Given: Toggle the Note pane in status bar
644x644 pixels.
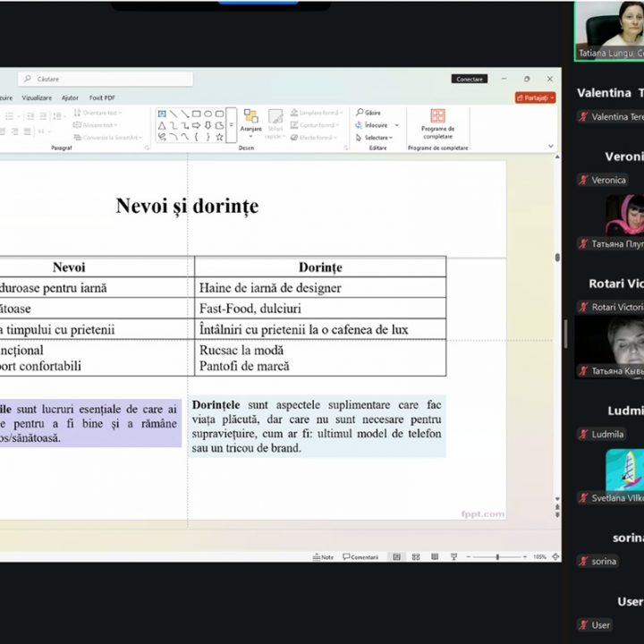Looking at the screenshot, I should (323, 556).
